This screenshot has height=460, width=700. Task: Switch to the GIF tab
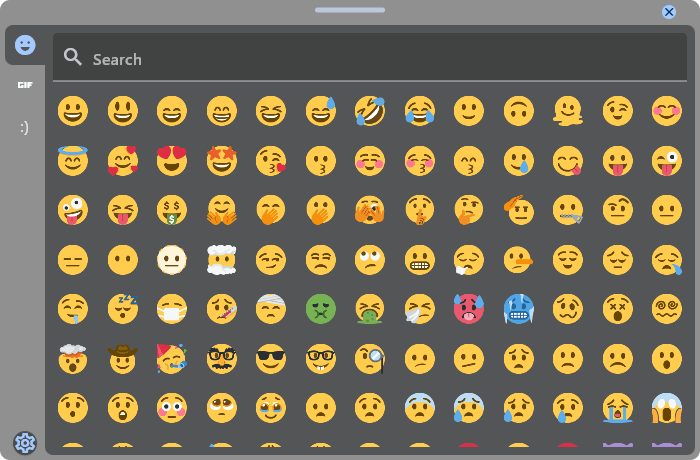tap(25, 85)
